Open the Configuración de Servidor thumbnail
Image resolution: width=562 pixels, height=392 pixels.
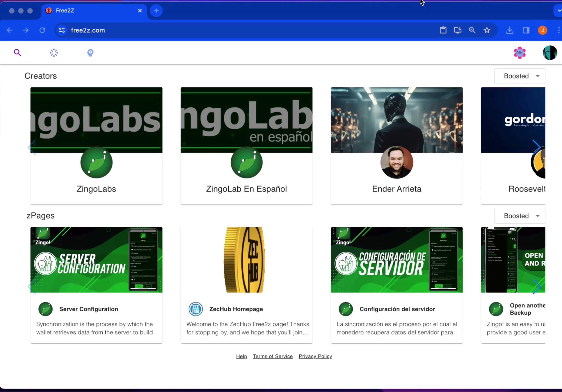pyautogui.click(x=397, y=260)
